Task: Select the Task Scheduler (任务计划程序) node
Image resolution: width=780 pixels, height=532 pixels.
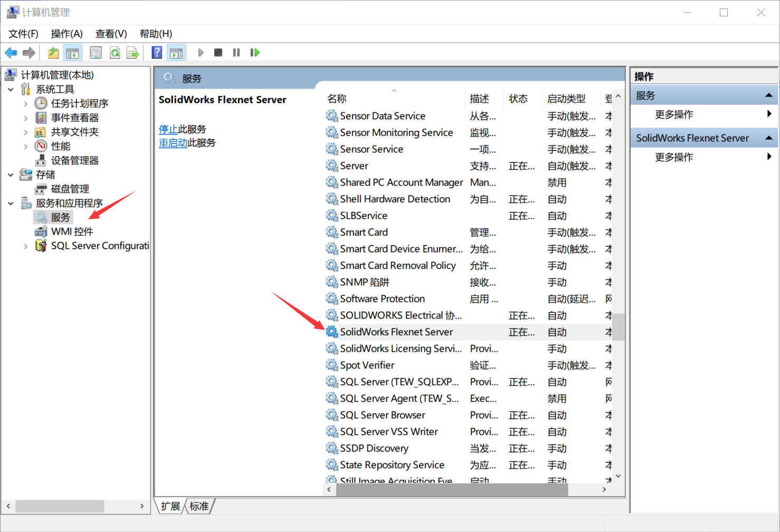Action: (x=80, y=103)
